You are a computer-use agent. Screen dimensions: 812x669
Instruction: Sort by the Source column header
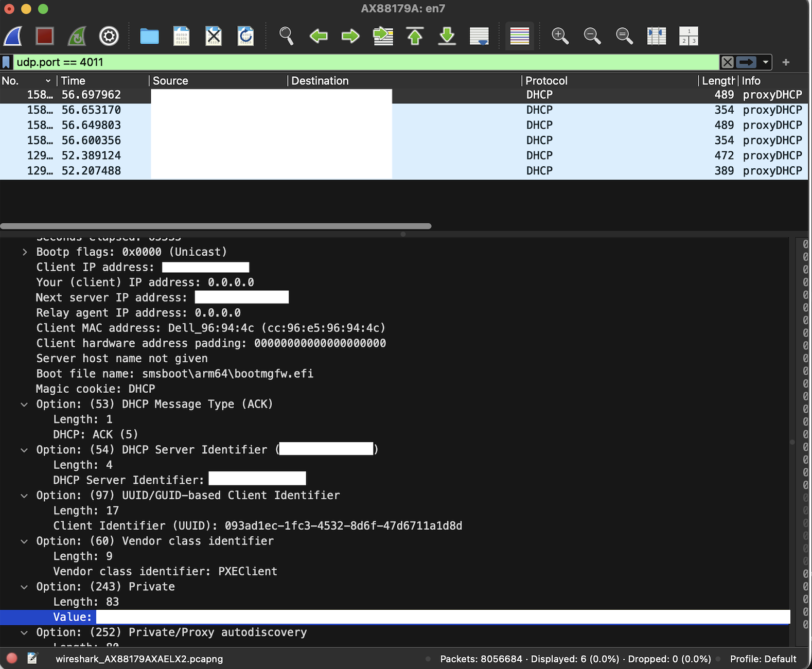point(218,81)
